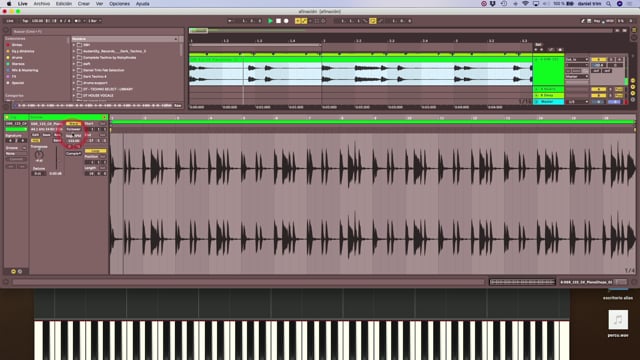Open the Ayuda menu

pyautogui.click(x=142, y=4)
